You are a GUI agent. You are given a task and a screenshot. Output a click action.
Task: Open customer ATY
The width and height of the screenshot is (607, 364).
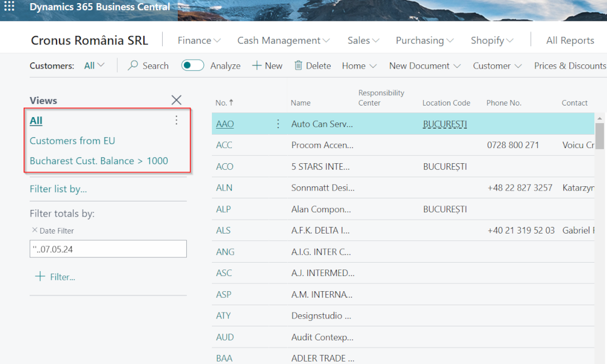[x=223, y=315]
